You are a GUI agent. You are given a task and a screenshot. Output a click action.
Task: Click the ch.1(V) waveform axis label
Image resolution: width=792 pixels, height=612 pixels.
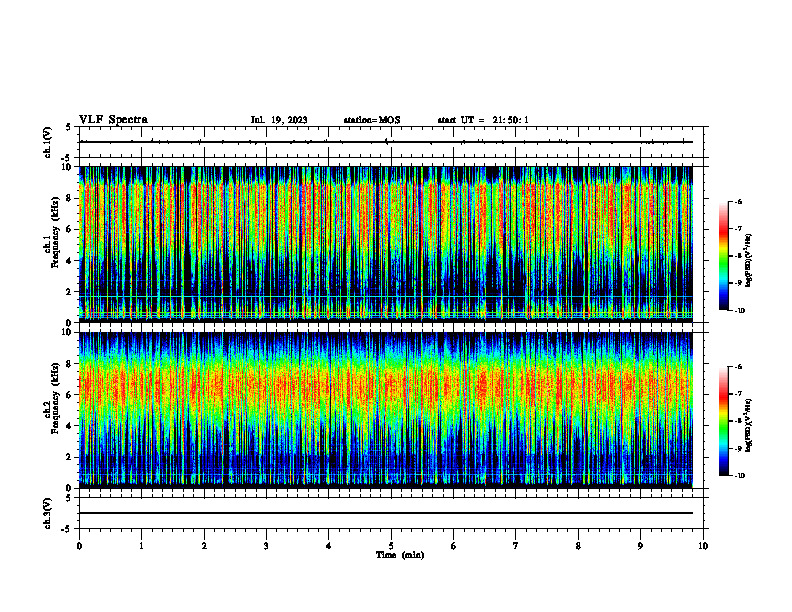coord(48,142)
